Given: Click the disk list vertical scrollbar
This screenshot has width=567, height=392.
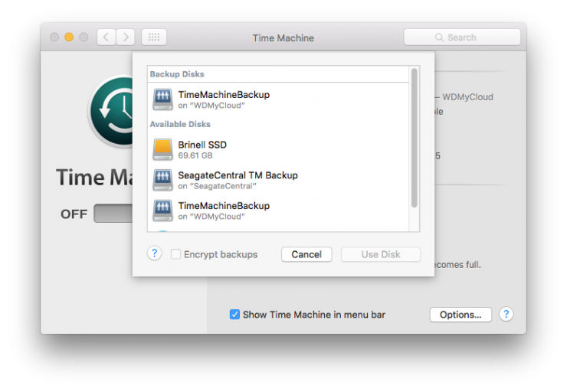Looking at the screenshot, I should pyautogui.click(x=415, y=138).
